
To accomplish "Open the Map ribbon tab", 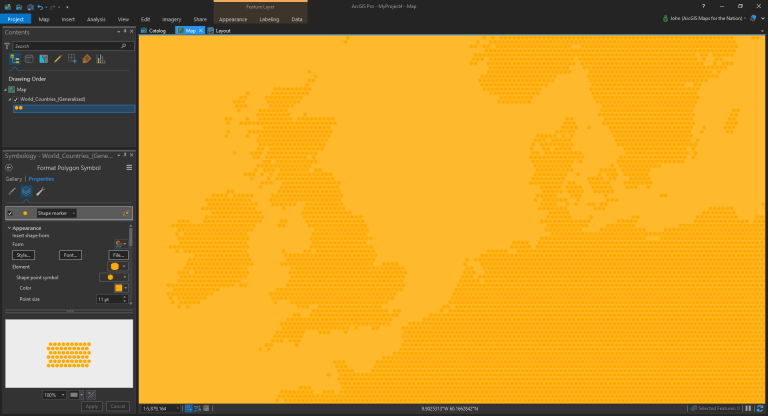I will click(44, 19).
